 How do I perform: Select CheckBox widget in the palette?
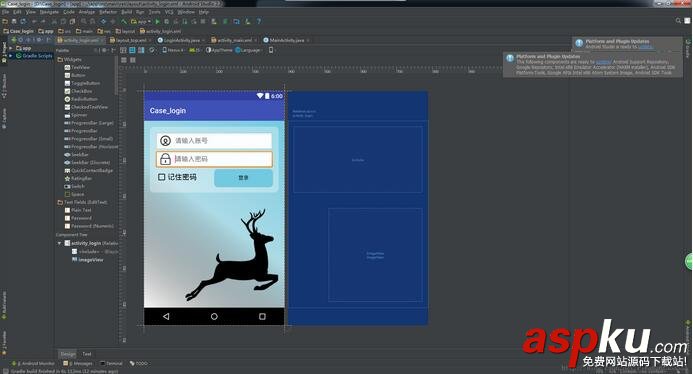79,92
